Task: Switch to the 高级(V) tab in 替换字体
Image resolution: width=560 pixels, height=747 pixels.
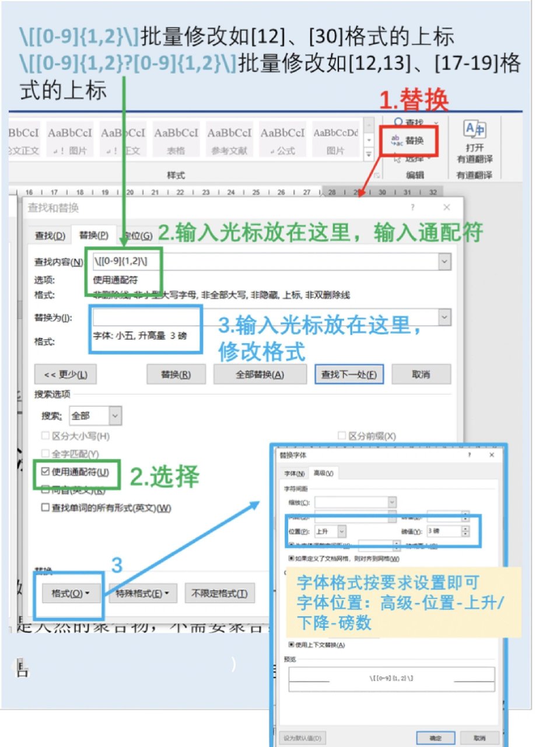Action: coord(323,473)
